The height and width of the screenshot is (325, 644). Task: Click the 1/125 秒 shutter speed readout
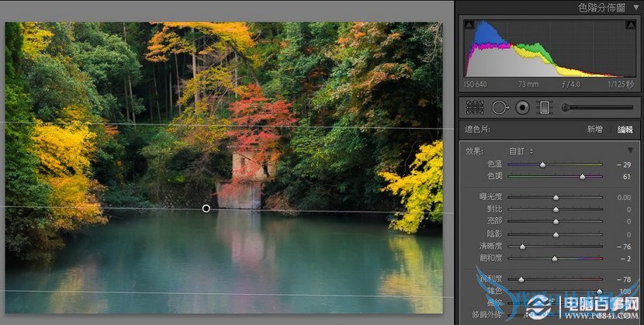(621, 84)
